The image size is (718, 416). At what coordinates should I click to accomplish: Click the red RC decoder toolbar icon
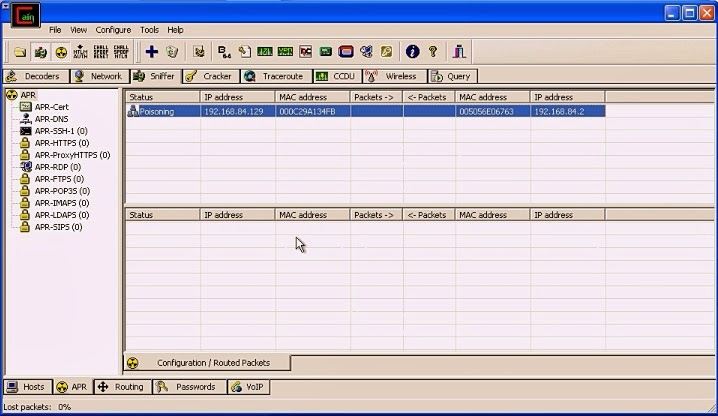tap(305, 52)
